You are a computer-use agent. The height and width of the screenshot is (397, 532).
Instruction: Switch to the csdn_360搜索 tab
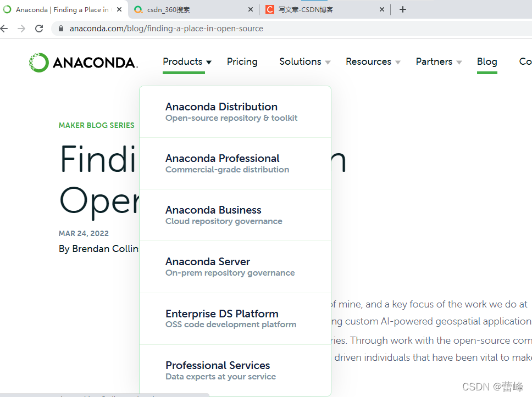tap(193, 9)
